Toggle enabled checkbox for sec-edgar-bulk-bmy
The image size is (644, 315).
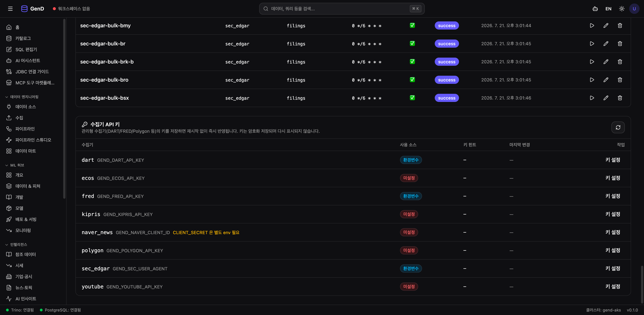click(412, 25)
